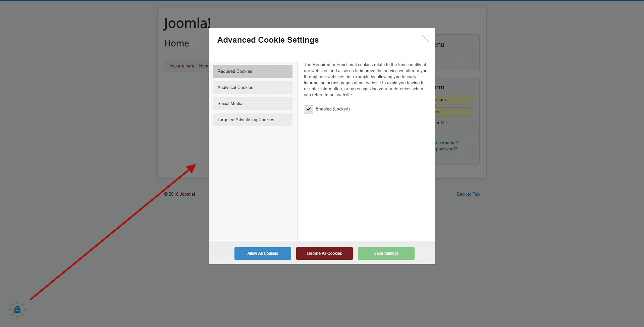Focus the username field in login form
The image size is (644, 327).
(453, 100)
